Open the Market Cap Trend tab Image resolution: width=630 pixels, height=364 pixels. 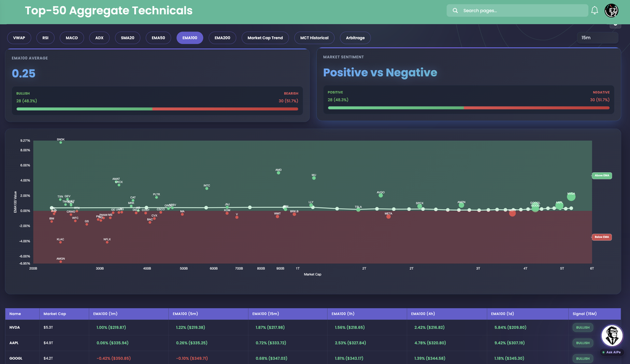point(265,38)
